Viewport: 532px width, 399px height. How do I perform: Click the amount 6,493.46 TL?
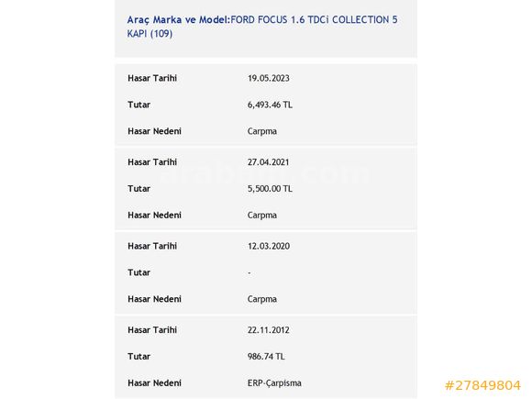pos(270,105)
